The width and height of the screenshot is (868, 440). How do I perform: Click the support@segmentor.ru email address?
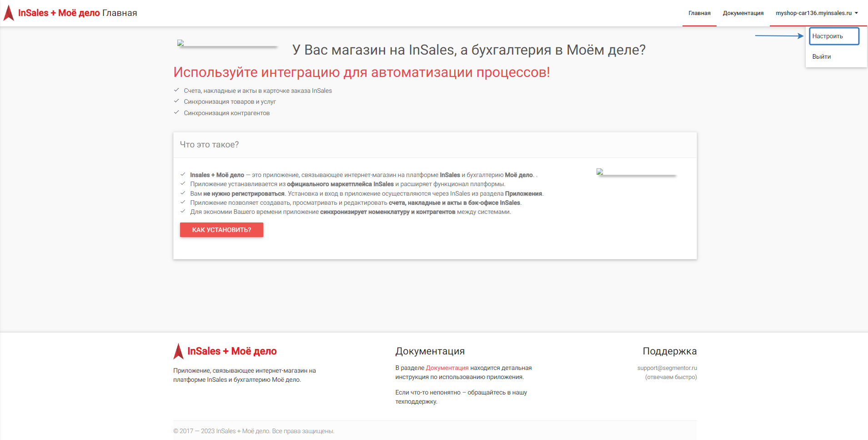(x=667, y=368)
